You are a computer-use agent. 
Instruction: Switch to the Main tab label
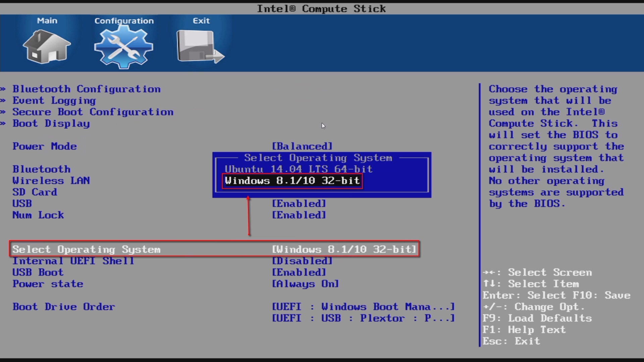(47, 21)
